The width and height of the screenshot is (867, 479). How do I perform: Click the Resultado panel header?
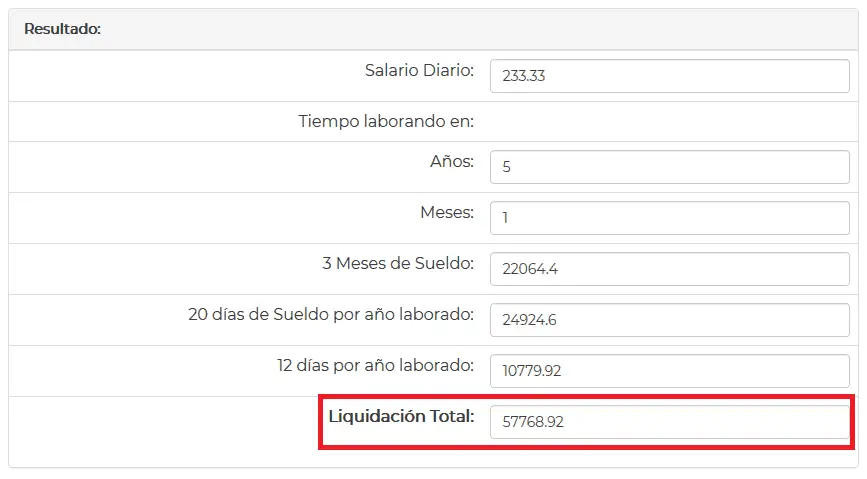pyautogui.click(x=433, y=30)
